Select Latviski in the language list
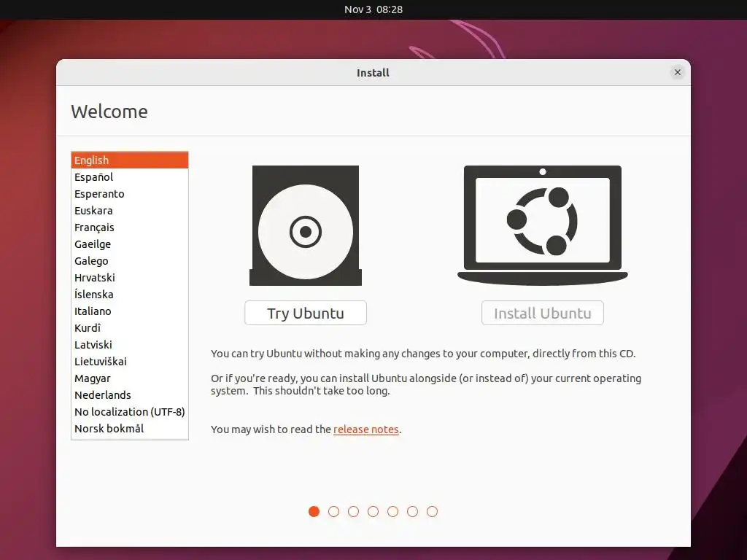Image resolution: width=747 pixels, height=560 pixels. pos(130,345)
